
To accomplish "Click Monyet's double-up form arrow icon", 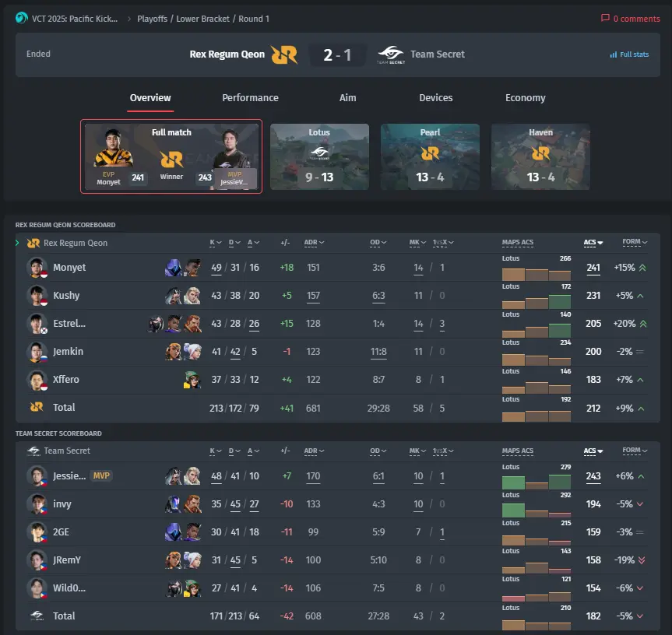I will [642, 268].
